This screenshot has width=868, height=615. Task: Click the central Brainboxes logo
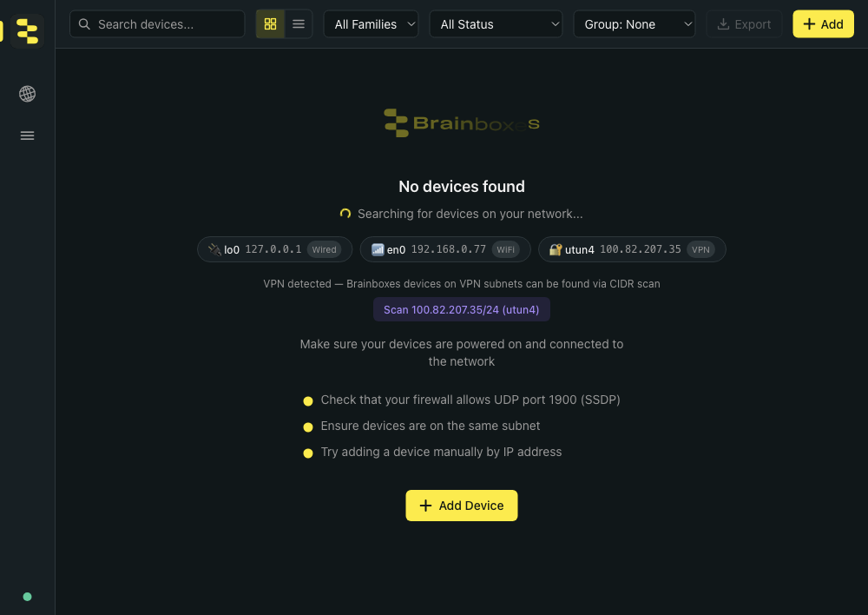462,123
